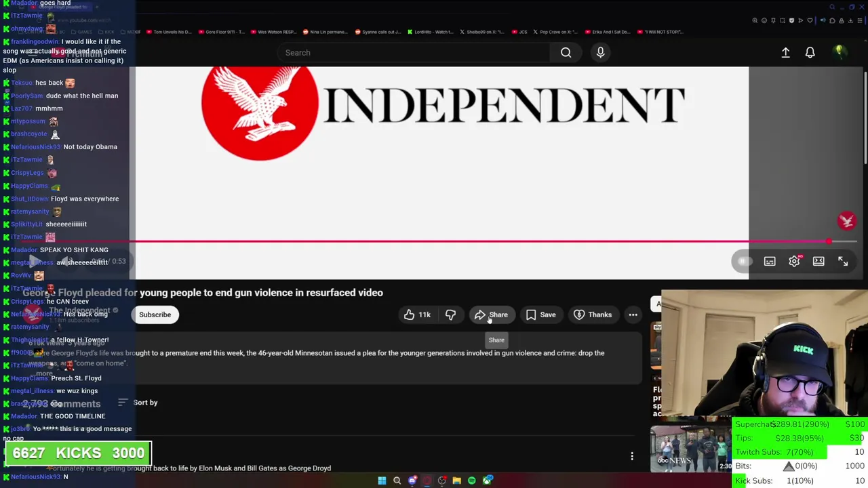The image size is (868, 488).
Task: Open Windows taskbar search
Action: tap(397, 481)
